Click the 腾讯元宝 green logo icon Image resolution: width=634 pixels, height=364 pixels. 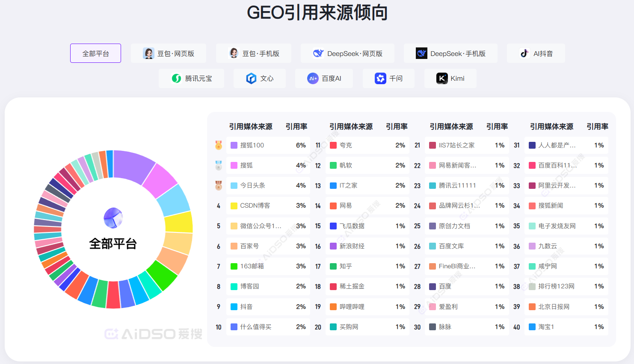pos(176,79)
